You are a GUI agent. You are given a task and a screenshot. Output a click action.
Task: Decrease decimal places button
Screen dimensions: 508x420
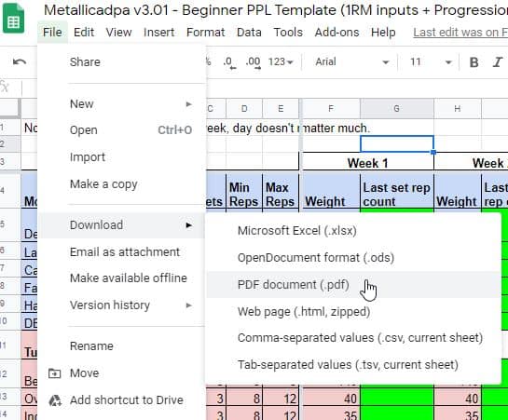point(229,62)
